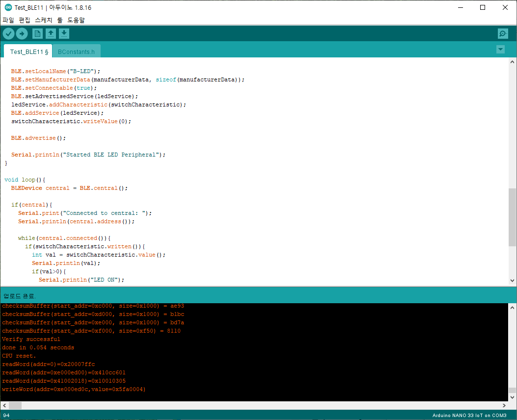Click the writeWord console output line
The height and width of the screenshot is (420, 517).
point(74,390)
